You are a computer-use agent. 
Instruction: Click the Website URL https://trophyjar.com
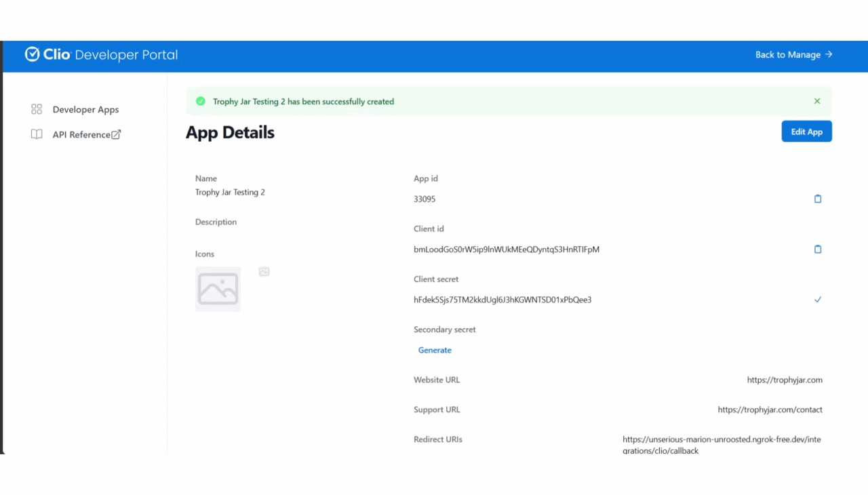pos(785,380)
